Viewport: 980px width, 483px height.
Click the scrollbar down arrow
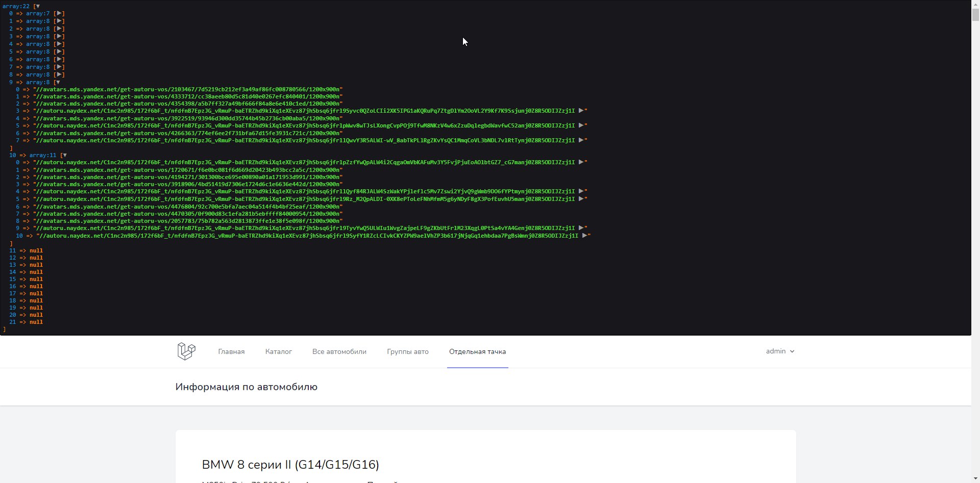click(x=975, y=479)
